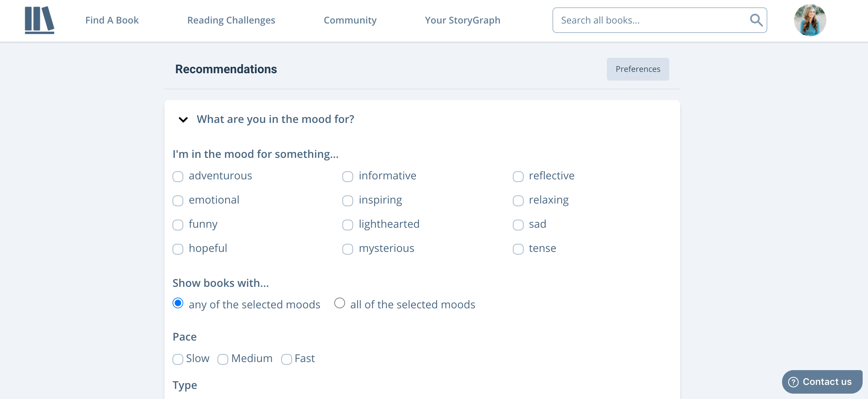Open Find A Book menu

tap(112, 20)
